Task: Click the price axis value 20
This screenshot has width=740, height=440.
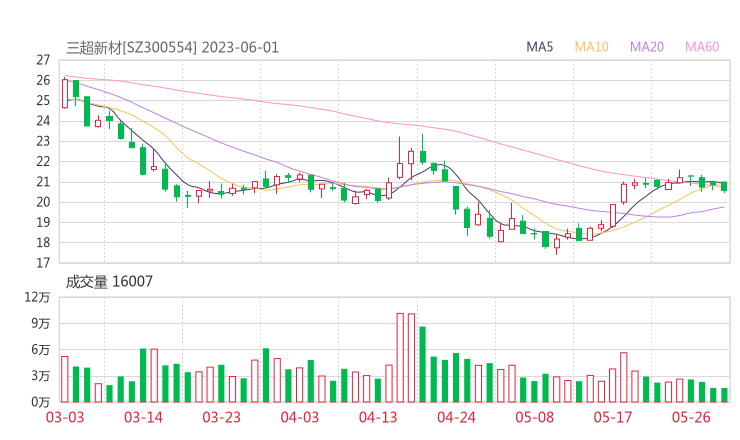Action: (x=43, y=202)
